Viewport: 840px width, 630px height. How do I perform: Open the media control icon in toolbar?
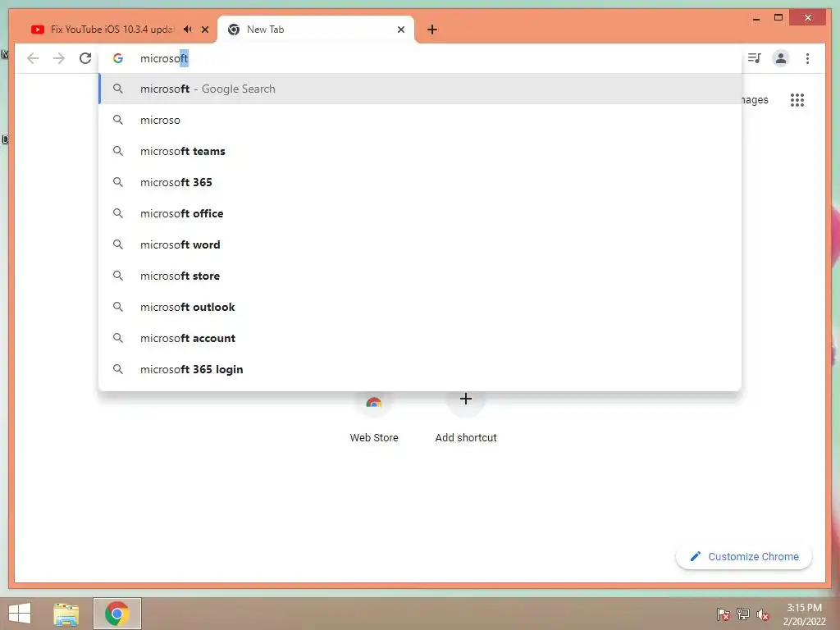click(x=755, y=58)
